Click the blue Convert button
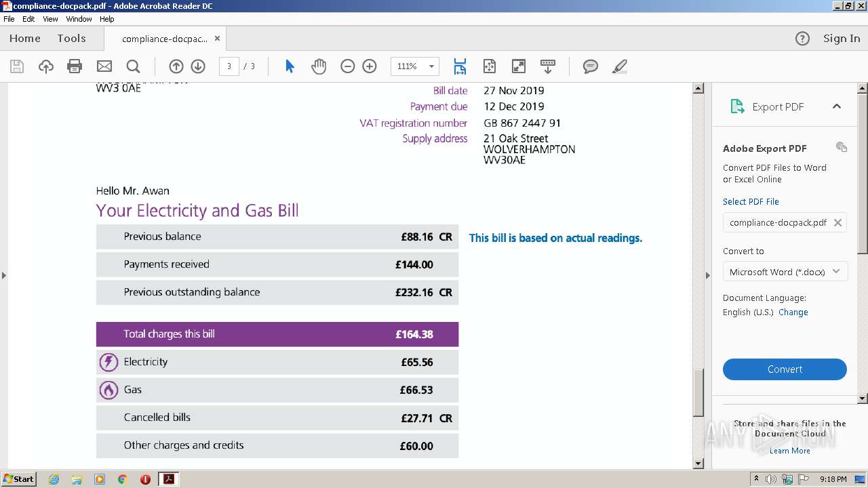868x488 pixels. (x=785, y=369)
